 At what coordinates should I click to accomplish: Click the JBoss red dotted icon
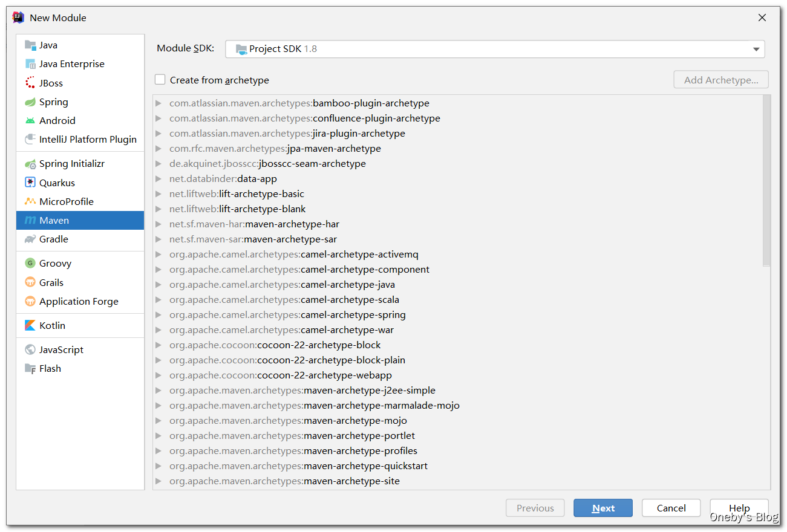(30, 83)
